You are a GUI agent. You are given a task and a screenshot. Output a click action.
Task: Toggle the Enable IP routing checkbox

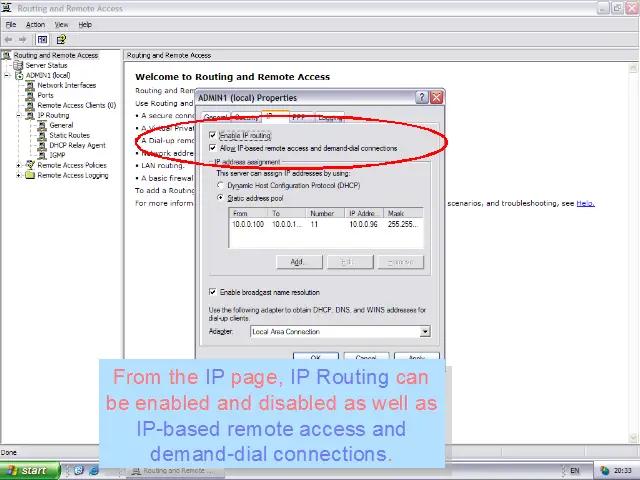(x=212, y=135)
